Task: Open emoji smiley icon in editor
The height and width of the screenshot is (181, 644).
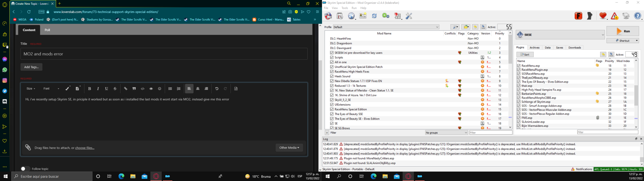Action: [159, 89]
